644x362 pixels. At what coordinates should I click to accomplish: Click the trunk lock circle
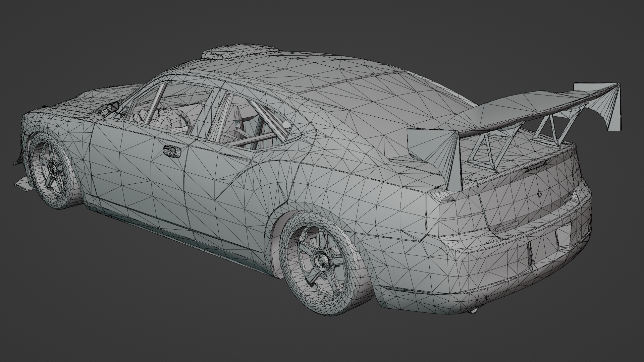[539, 194]
